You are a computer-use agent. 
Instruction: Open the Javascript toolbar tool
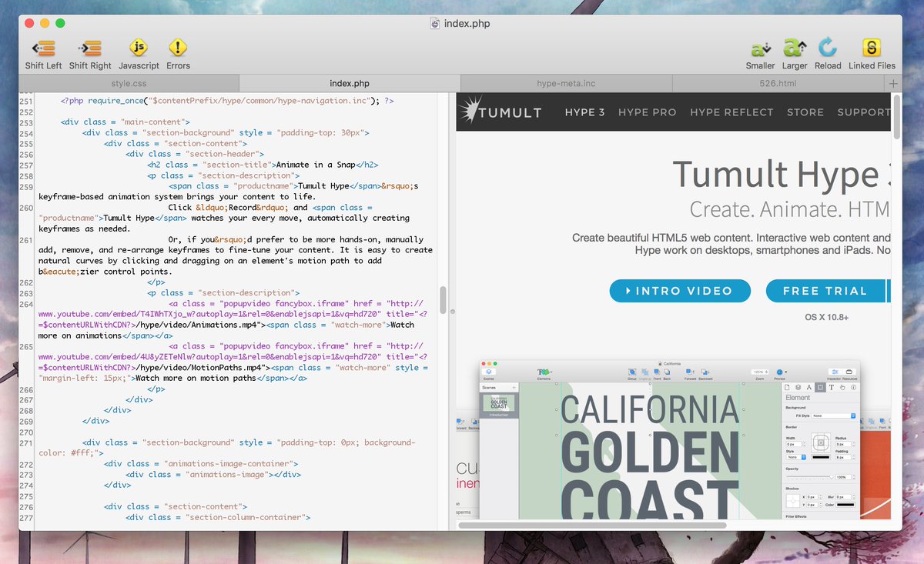tap(139, 48)
